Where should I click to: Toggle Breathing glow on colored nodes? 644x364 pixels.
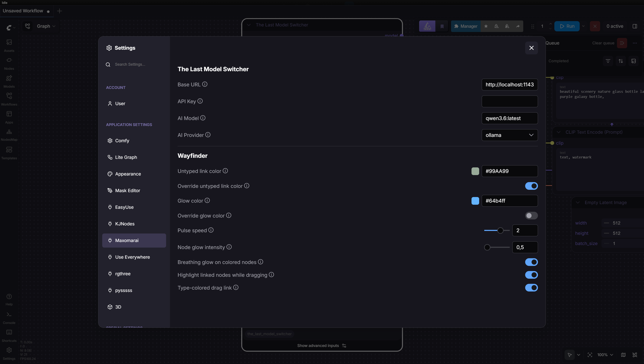tap(531, 262)
